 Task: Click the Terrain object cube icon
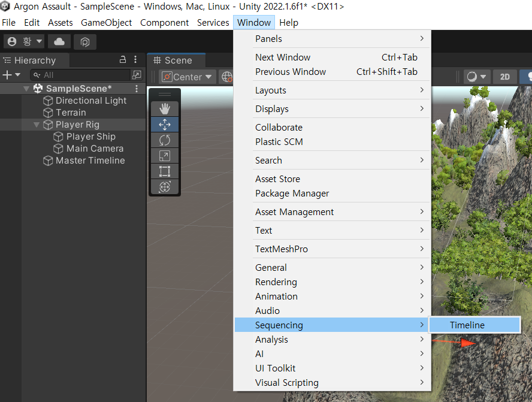(48, 113)
